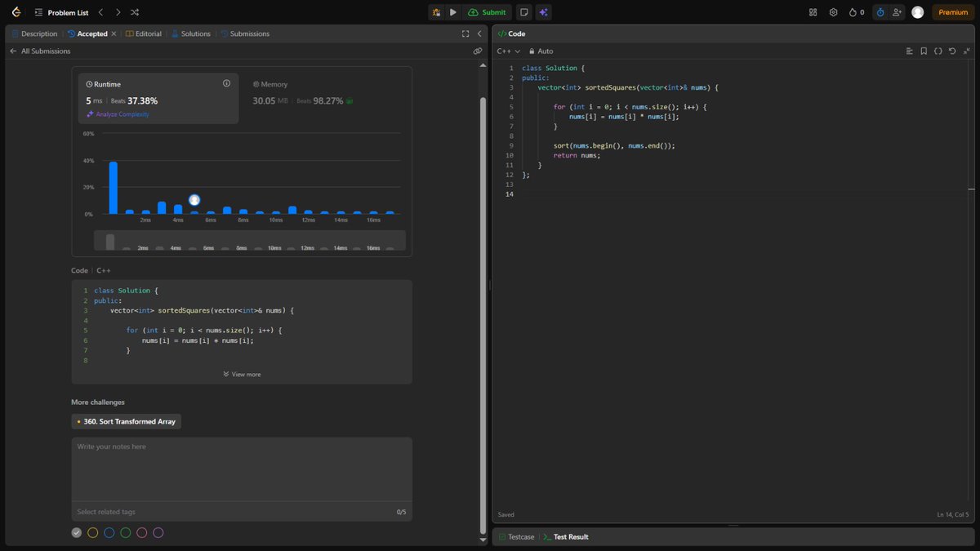
Task: Expand code with View more
Action: tap(242, 374)
